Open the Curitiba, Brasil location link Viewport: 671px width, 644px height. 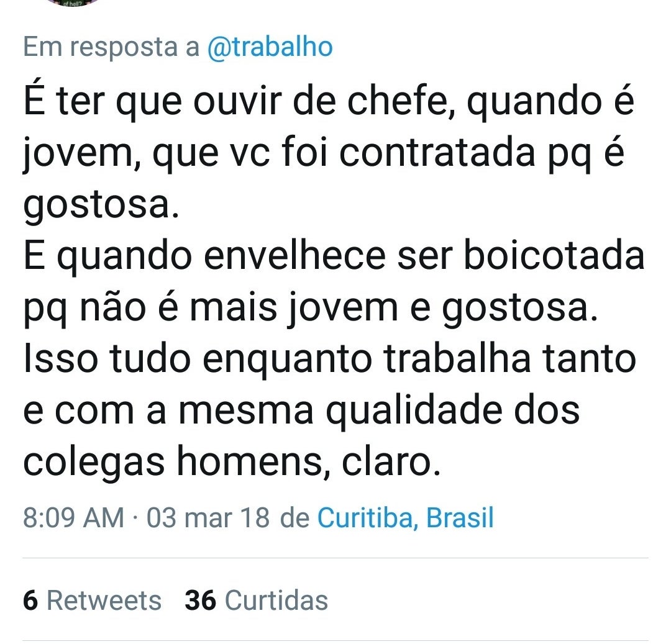405,518
